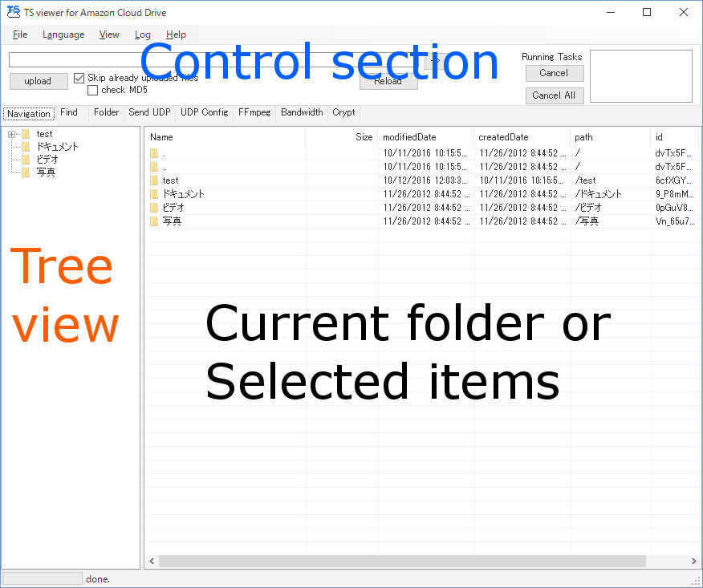The width and height of the screenshot is (703, 588).
Task: Click the ビデオ folder icon in file list
Action: coord(154,207)
